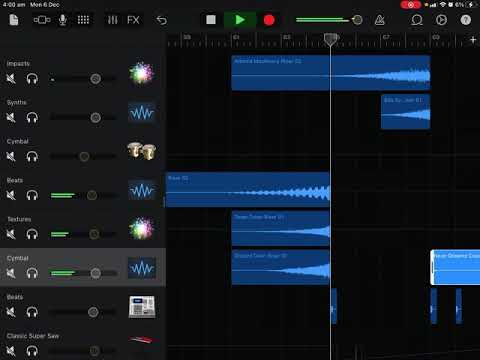Solo the Impacts track with headphones

point(32,79)
